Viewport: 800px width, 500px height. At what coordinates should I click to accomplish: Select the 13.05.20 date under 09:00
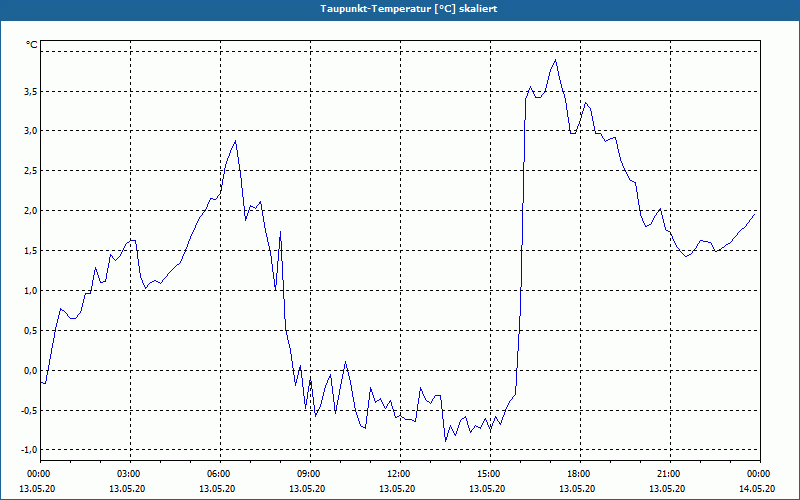(308, 488)
